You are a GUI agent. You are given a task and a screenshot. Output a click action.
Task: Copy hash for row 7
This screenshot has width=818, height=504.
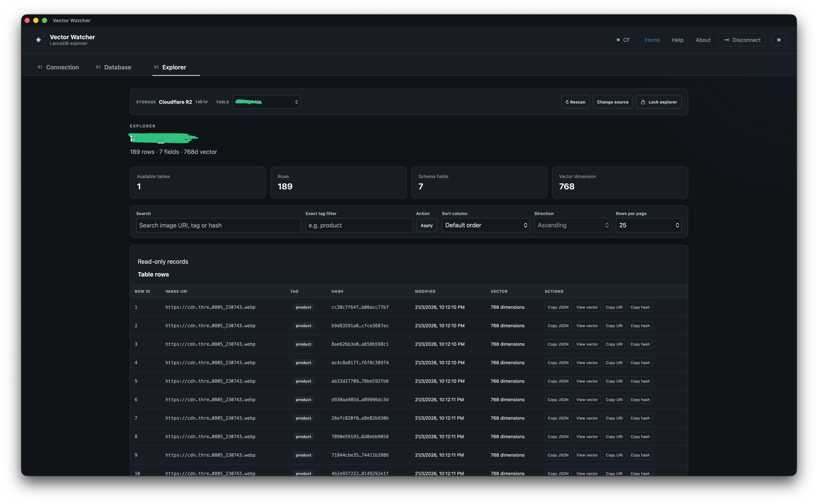click(640, 418)
